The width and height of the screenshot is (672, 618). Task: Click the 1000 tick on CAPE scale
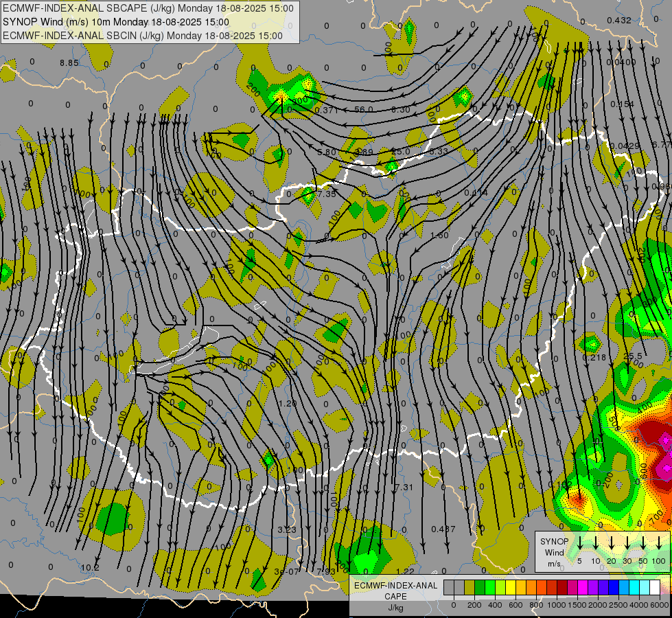(x=557, y=605)
